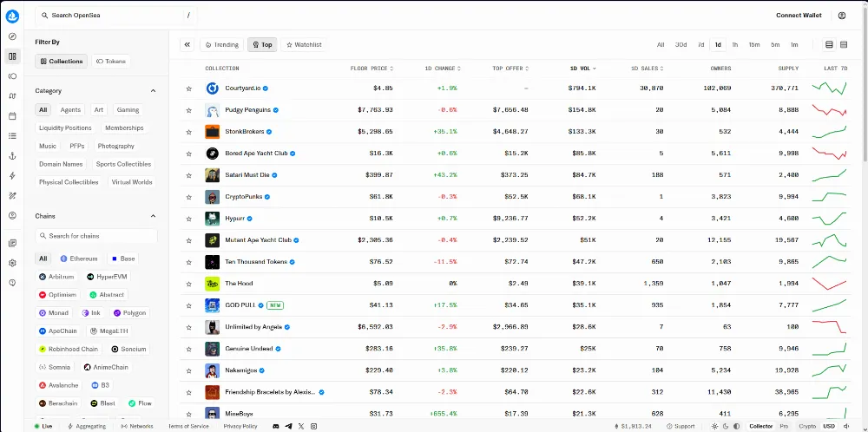This screenshot has height=432, width=868.
Task: Open the settings gear in sidebar
Action: coord(12,263)
